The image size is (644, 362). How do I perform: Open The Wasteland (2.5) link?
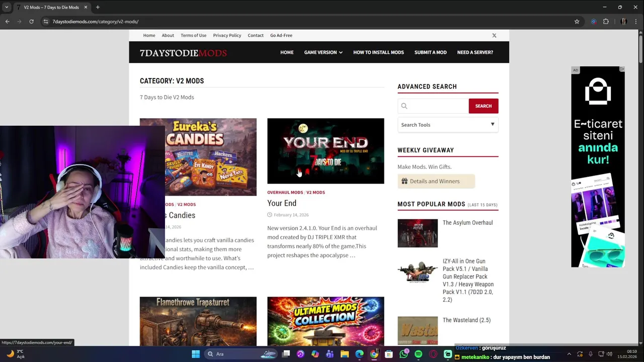[466, 320]
